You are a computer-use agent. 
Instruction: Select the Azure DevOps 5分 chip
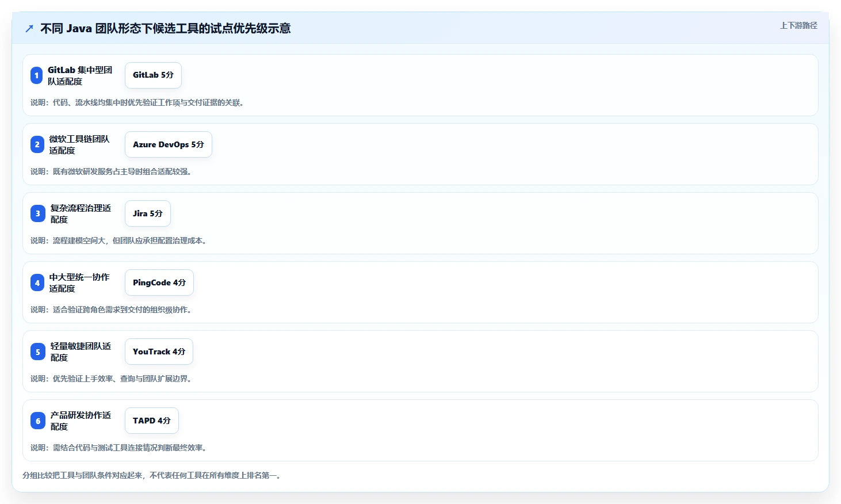169,144
